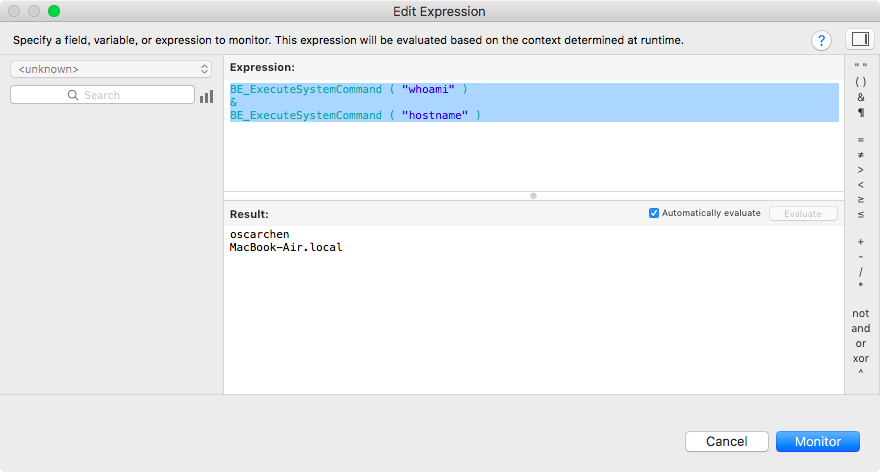Open the bar chart sort icon

[x=207, y=96]
